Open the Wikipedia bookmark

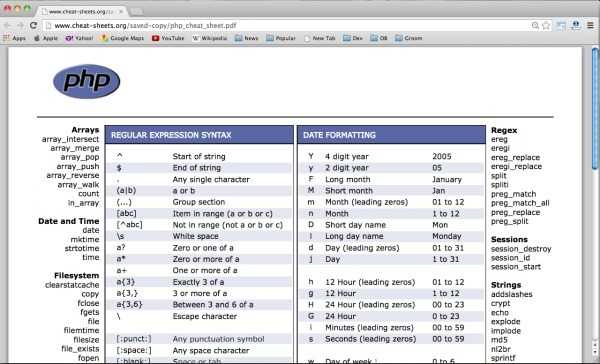[x=210, y=38]
